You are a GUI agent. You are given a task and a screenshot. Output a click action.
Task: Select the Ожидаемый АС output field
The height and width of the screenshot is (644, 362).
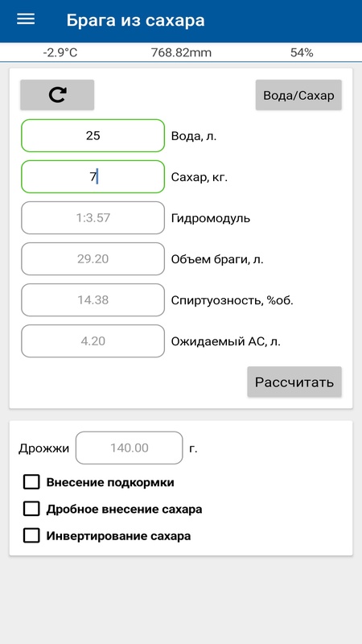click(93, 341)
